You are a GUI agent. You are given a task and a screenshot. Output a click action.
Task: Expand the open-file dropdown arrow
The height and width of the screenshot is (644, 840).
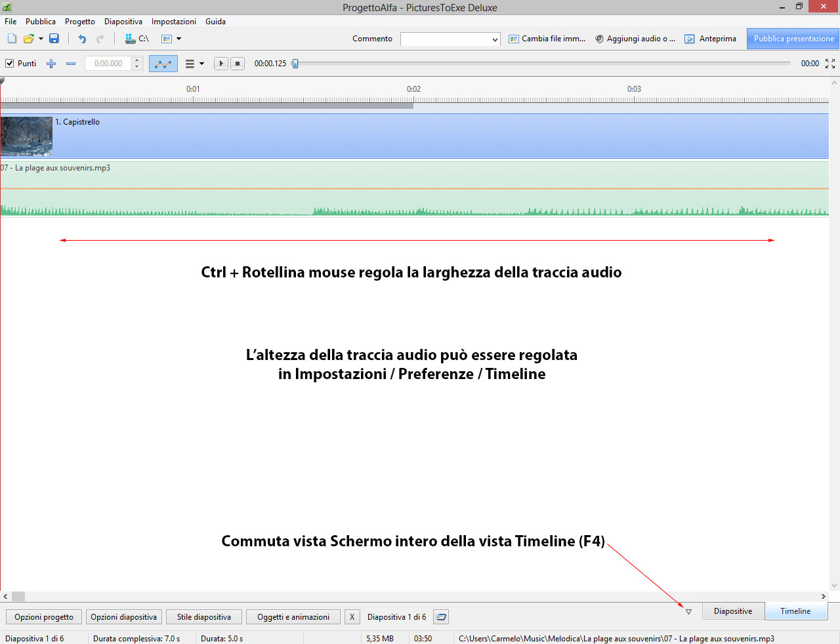[41, 39]
